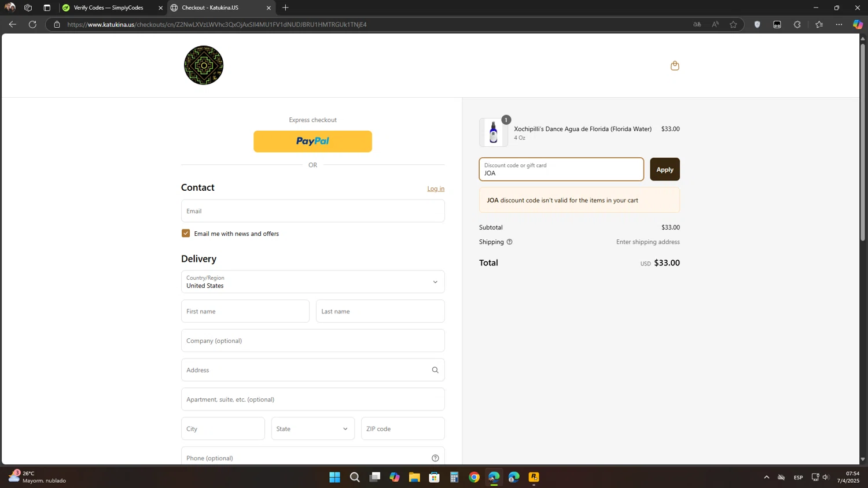Open Windows Start menu
Viewport: 868px width, 488px height.
coord(334,477)
